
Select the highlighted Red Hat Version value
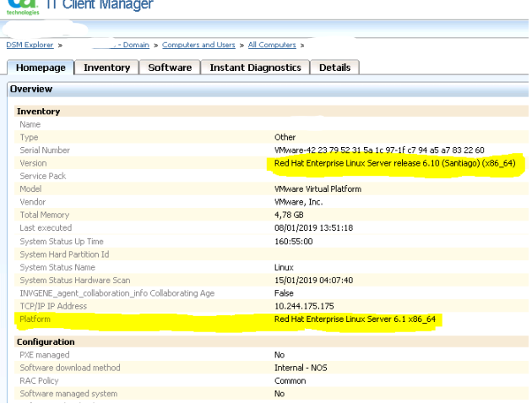coord(394,163)
